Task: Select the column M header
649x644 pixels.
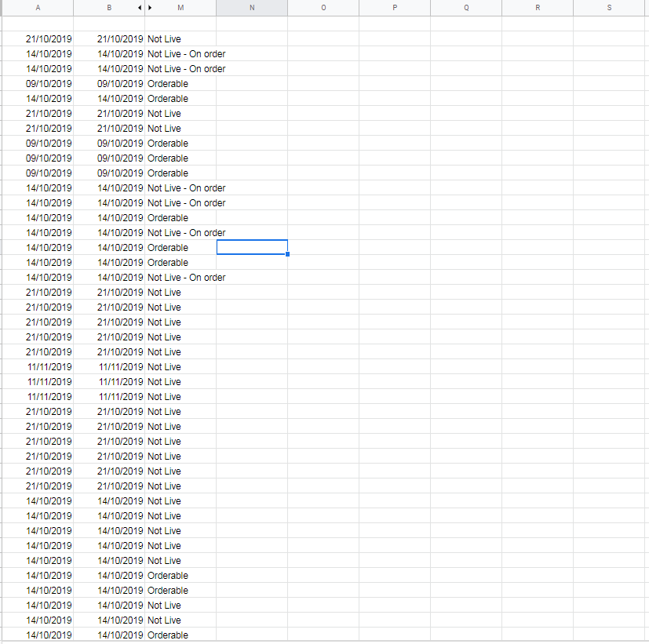Action: (x=180, y=7)
